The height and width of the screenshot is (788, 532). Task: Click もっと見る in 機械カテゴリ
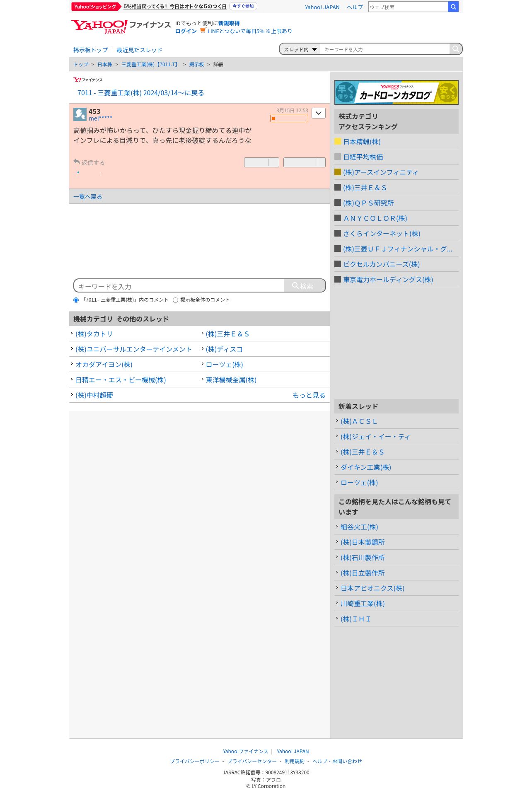[309, 395]
